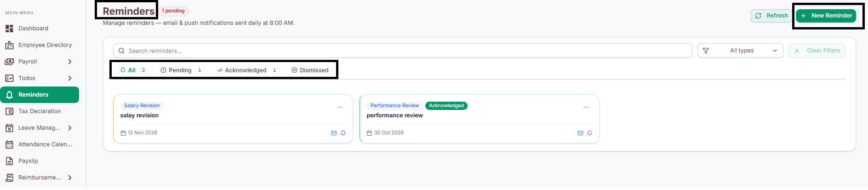Open Payslip from the main menu

pos(40,161)
